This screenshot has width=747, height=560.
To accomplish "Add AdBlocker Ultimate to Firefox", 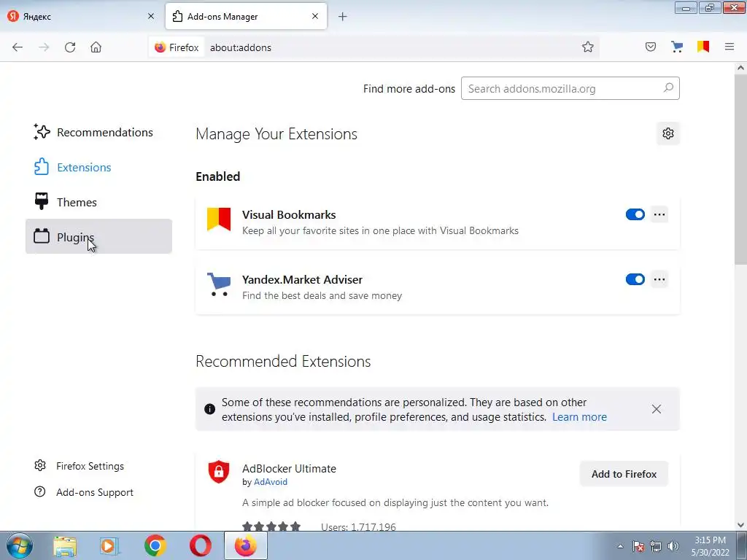I will pos(624,474).
